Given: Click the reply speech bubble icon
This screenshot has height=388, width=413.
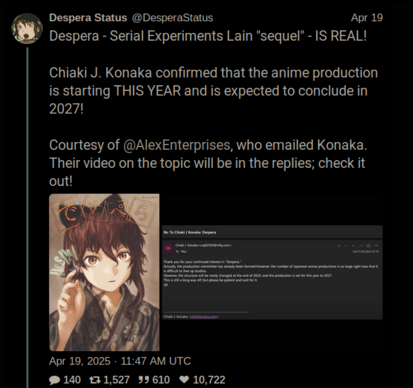Looking at the screenshot, I should click(x=55, y=380).
